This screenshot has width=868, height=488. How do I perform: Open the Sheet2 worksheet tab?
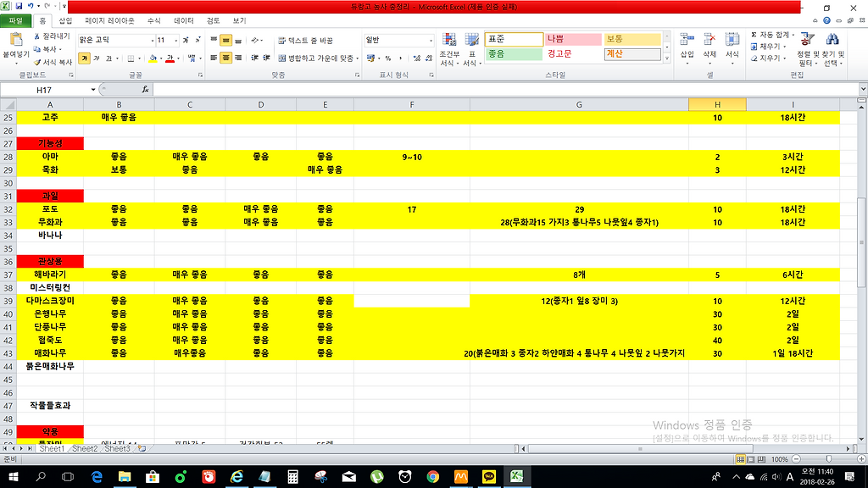[x=86, y=449]
